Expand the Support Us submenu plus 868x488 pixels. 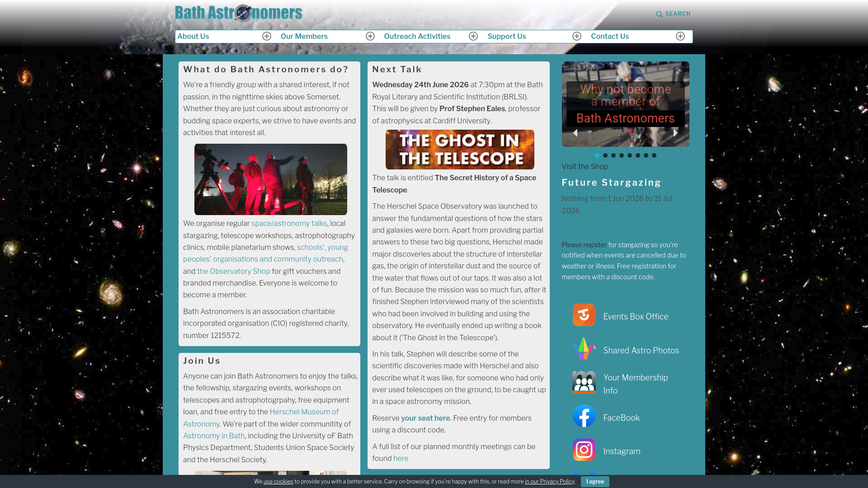577,36
